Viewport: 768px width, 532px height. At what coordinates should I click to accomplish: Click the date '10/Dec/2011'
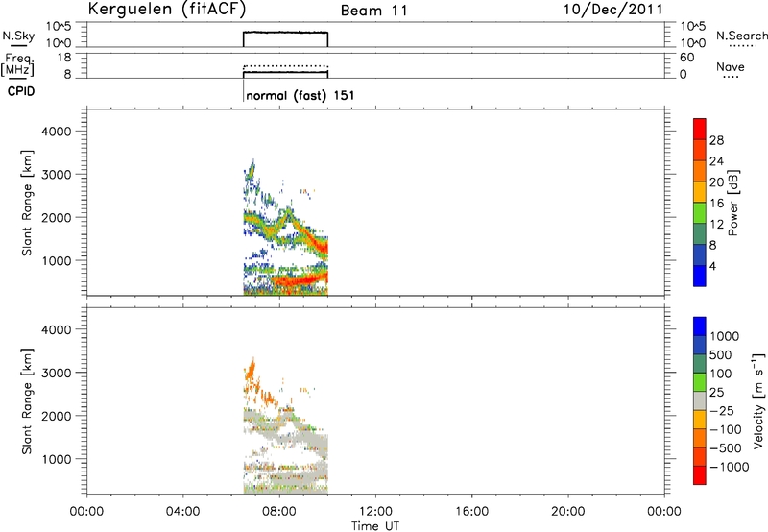coord(613,10)
